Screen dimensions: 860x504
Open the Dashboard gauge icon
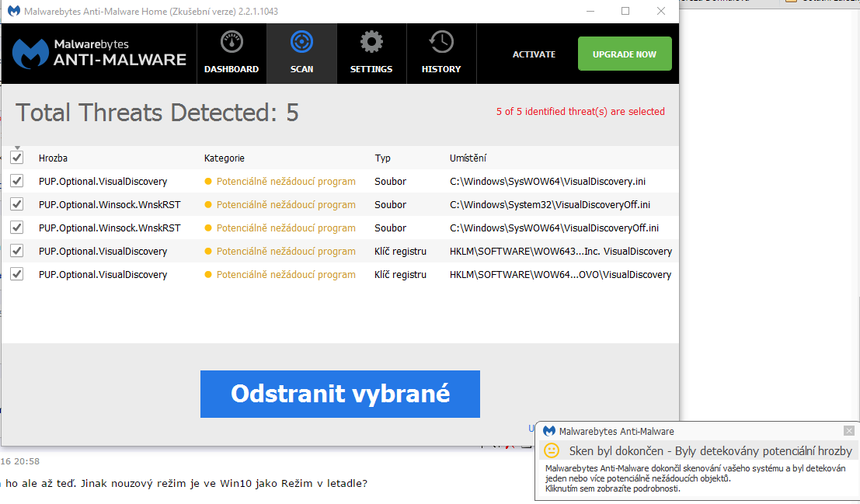click(x=232, y=43)
